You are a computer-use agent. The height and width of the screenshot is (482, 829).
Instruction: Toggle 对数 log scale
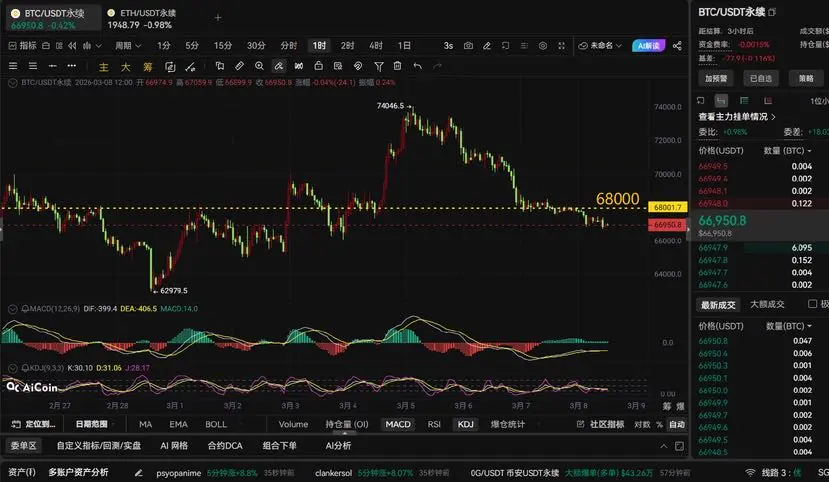pos(642,424)
